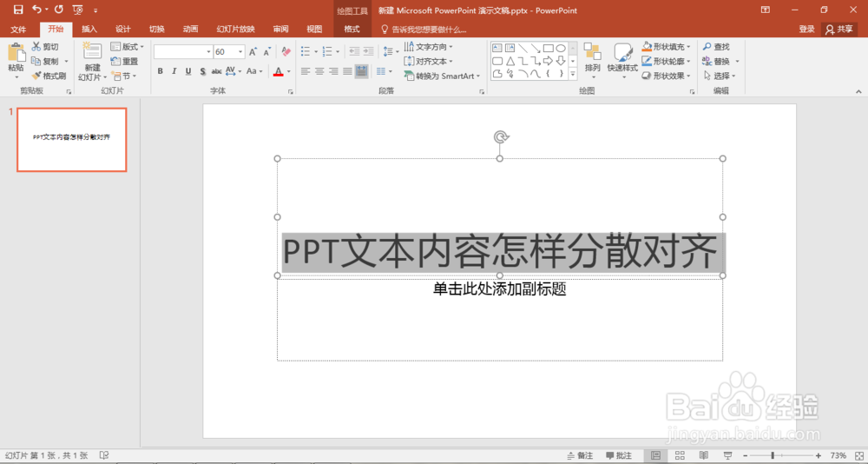Open Layout (版式) dropdown
This screenshot has height=464, width=868.
click(128, 47)
